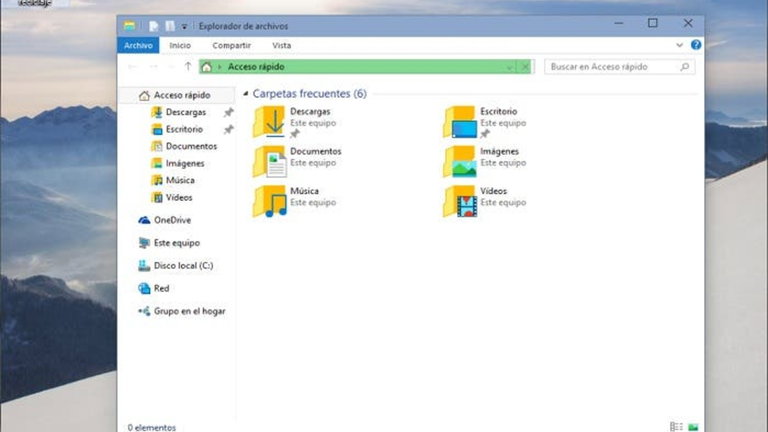Click Acceso rápido in the address bar
The height and width of the screenshot is (432, 768).
[256, 67]
